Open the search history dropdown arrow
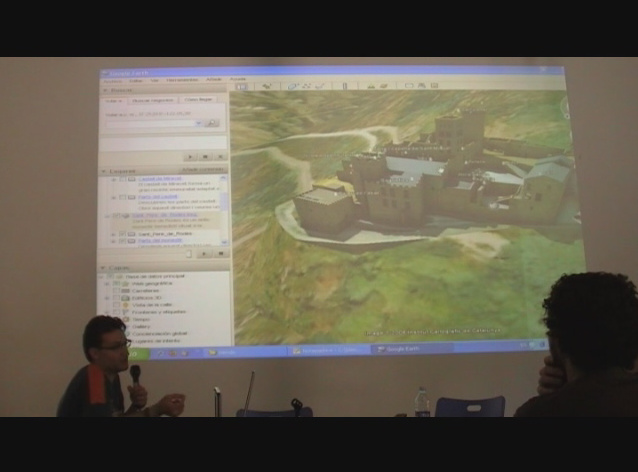This screenshot has width=638, height=472. point(198,123)
